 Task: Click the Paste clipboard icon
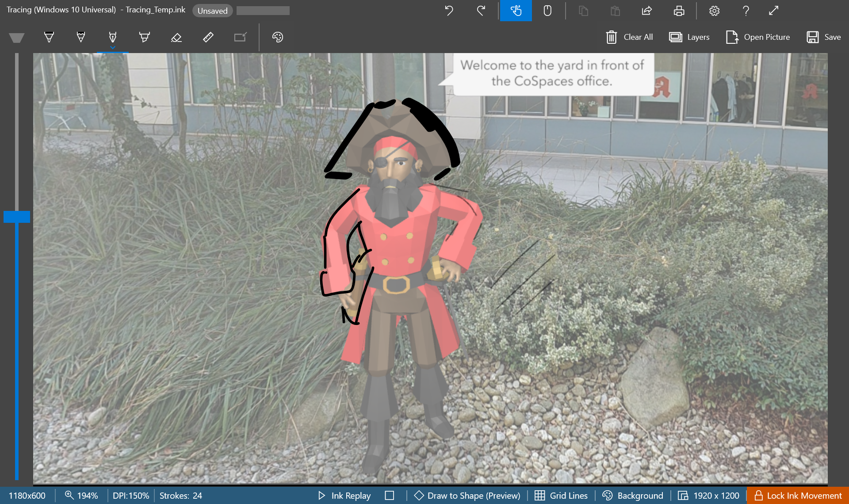(615, 11)
